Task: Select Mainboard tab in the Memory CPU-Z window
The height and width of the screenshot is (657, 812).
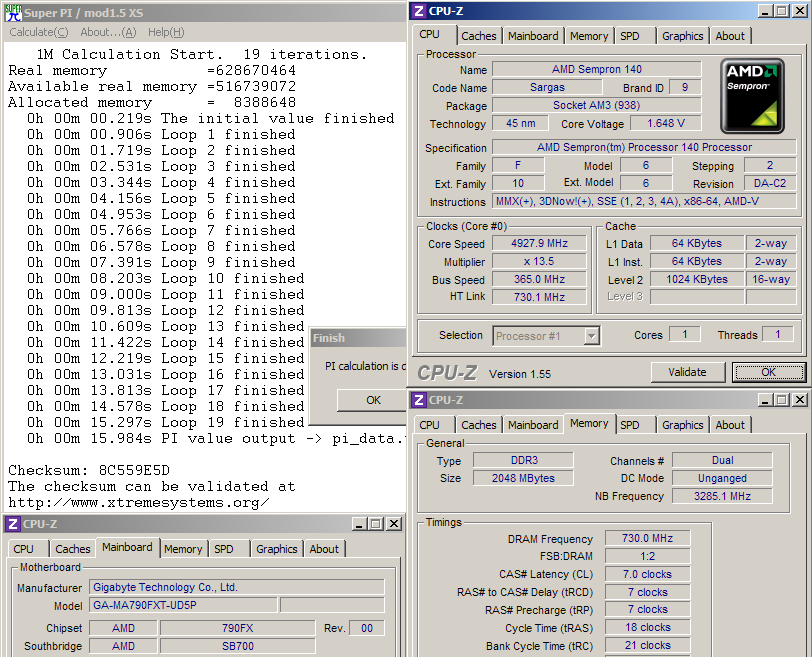Action: coord(533,425)
